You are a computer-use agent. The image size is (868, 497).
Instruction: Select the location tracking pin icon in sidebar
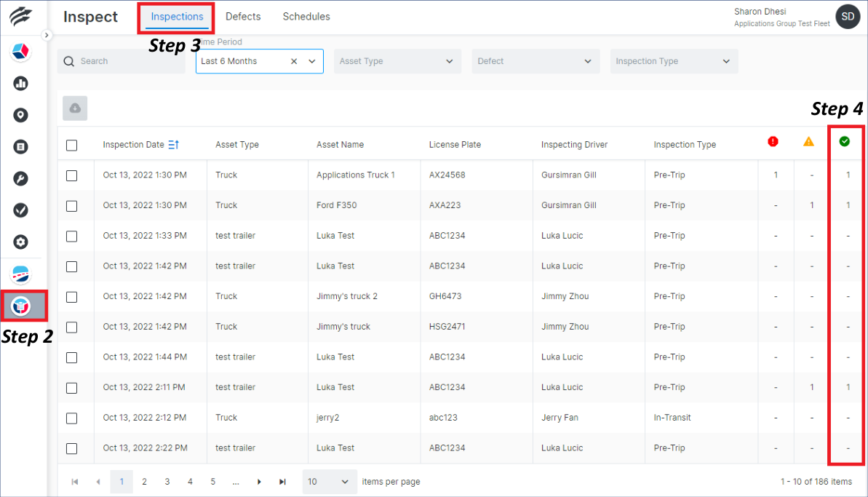click(x=20, y=114)
